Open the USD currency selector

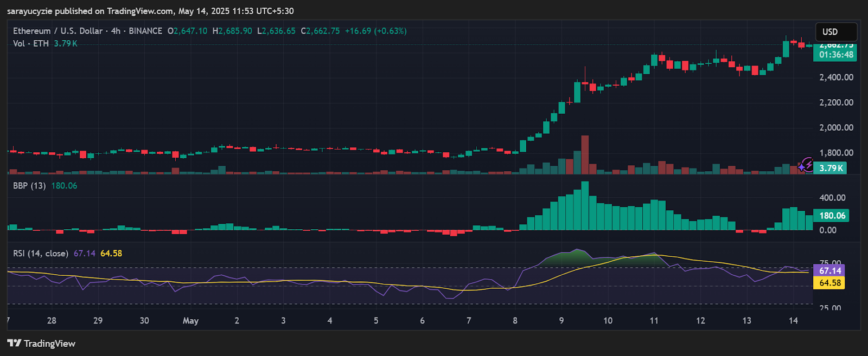[x=836, y=31]
